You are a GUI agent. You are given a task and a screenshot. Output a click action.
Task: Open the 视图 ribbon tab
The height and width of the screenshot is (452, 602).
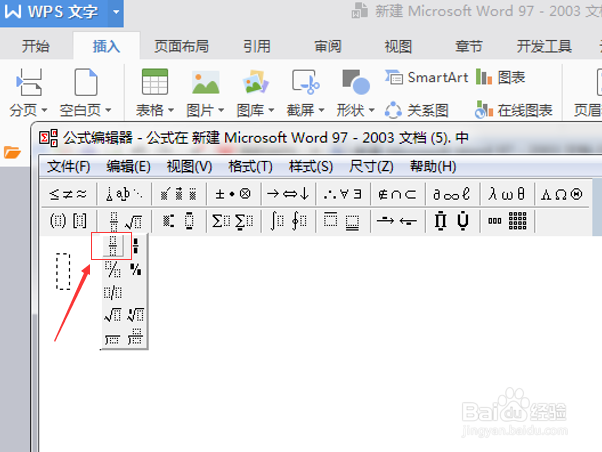(398, 46)
